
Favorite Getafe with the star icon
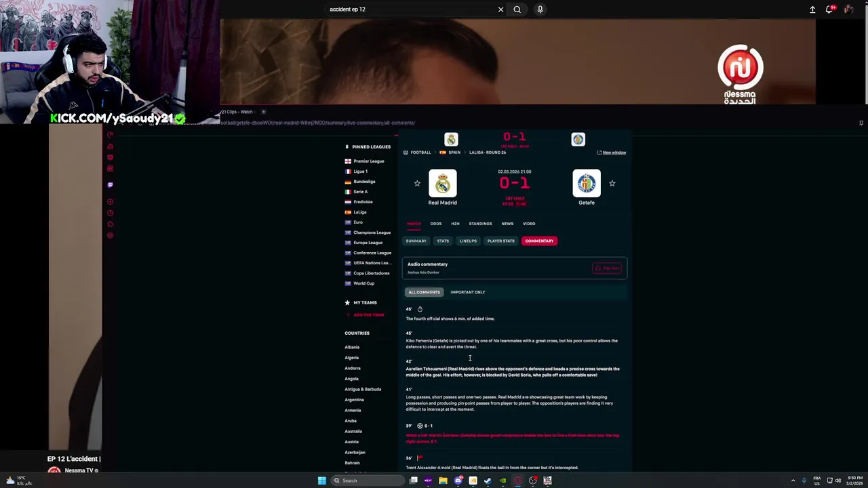[x=612, y=184]
